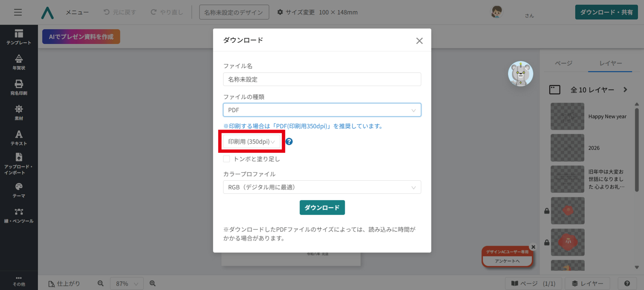Open the ファイルの種類 PDF dropdown
The width and height of the screenshot is (644, 290).
pyautogui.click(x=322, y=110)
